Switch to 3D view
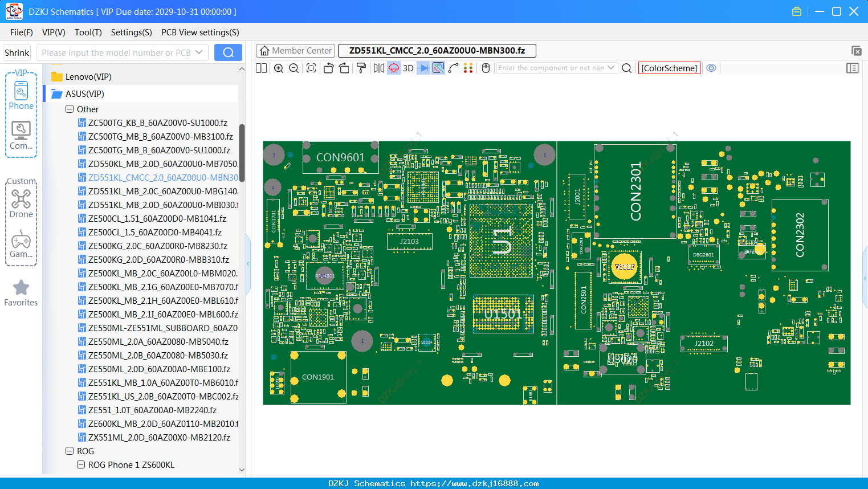 tap(408, 68)
